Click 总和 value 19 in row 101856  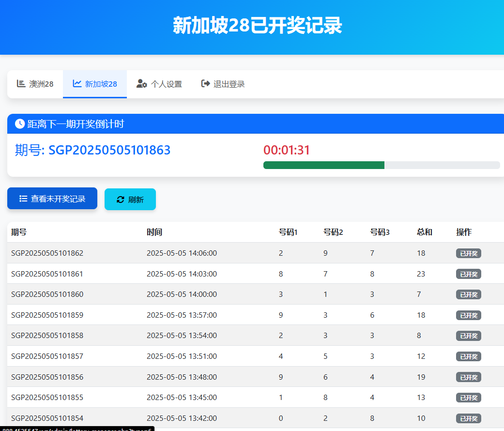[x=421, y=377]
